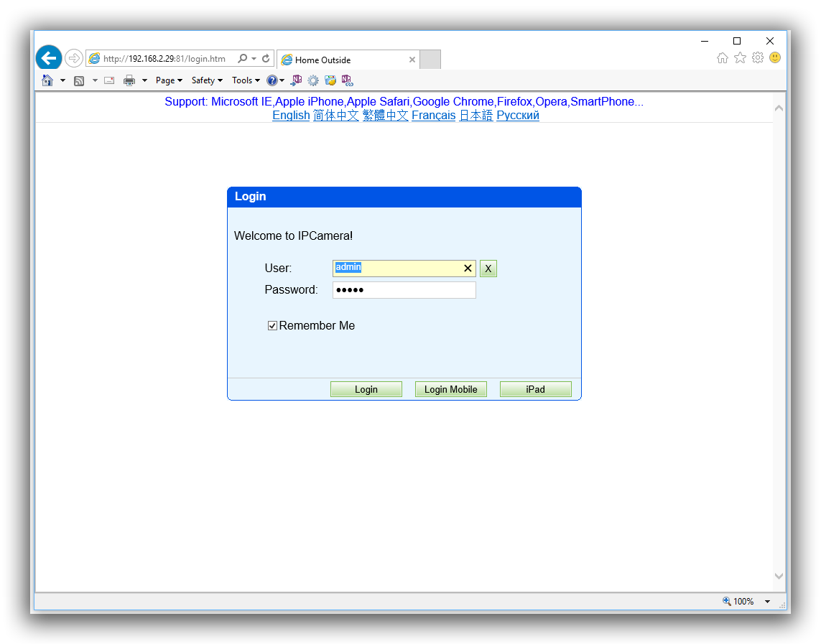Click the OneNote Linked Notes icon
The width and height of the screenshot is (821, 644).
(x=347, y=80)
